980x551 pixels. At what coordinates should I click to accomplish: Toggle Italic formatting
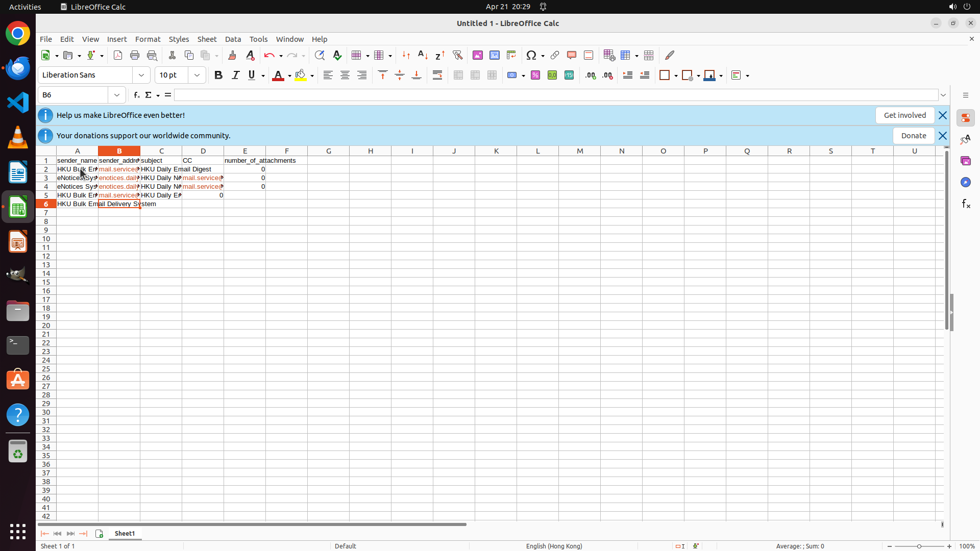(235, 75)
